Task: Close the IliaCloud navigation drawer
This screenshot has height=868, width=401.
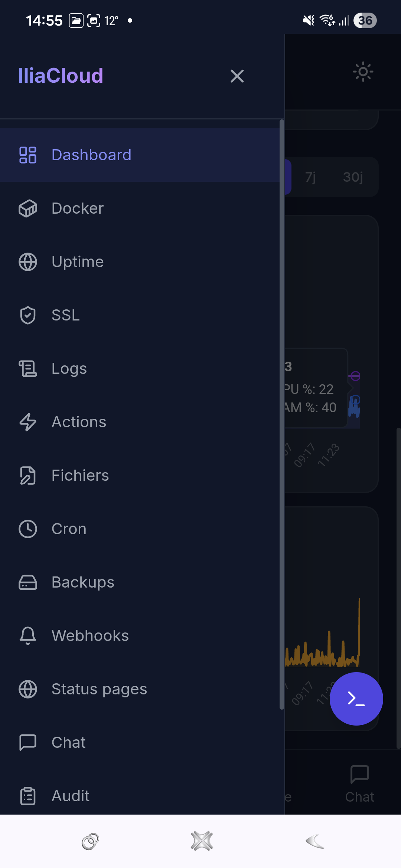Action: coord(237,76)
